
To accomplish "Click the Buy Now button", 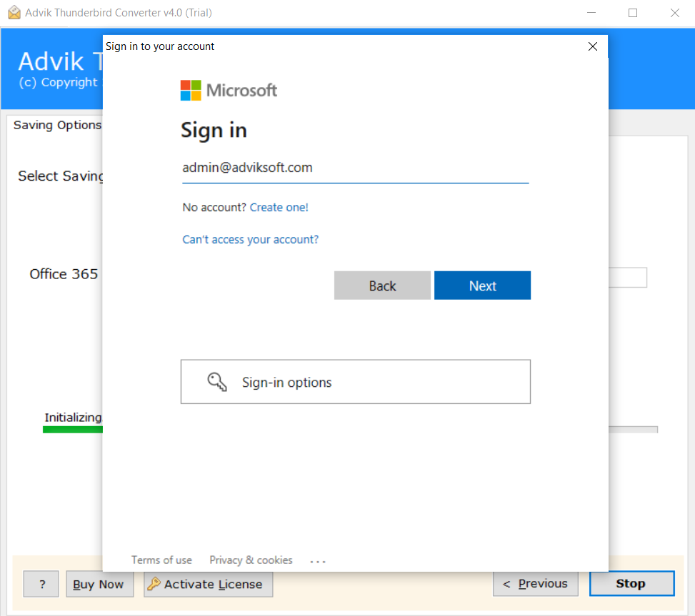I will (100, 584).
